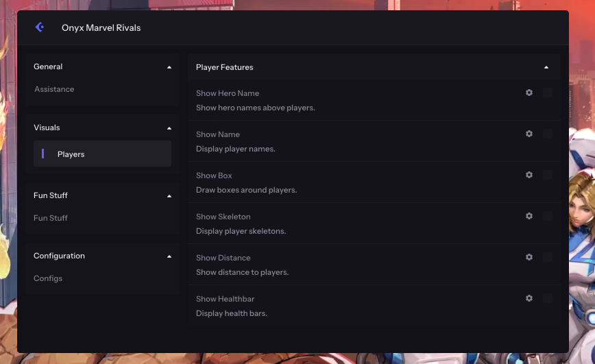Open the Fun Stuff sub-item
The width and height of the screenshot is (595, 364).
pyautogui.click(x=51, y=218)
